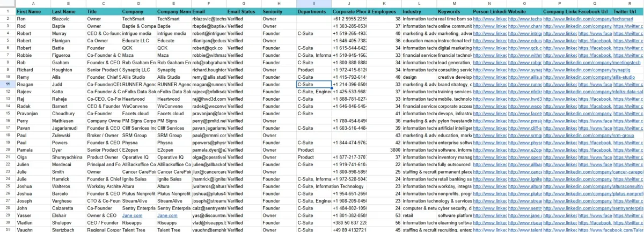Click the 'TechSmart' cell in Company column D
644x232 pixels.
coord(138,19)
